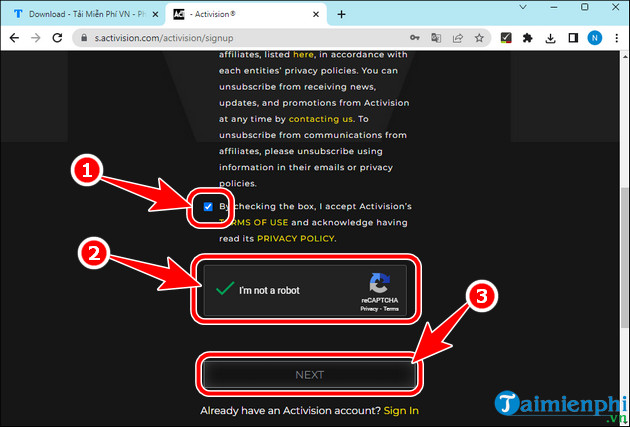Share this page icon
630x427 pixels.
point(458,38)
